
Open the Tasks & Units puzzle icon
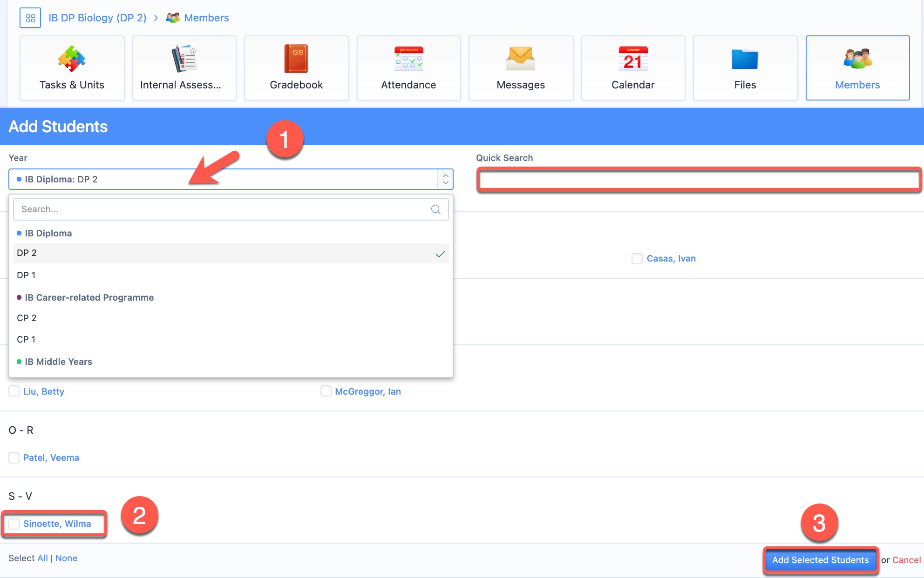[x=72, y=59]
